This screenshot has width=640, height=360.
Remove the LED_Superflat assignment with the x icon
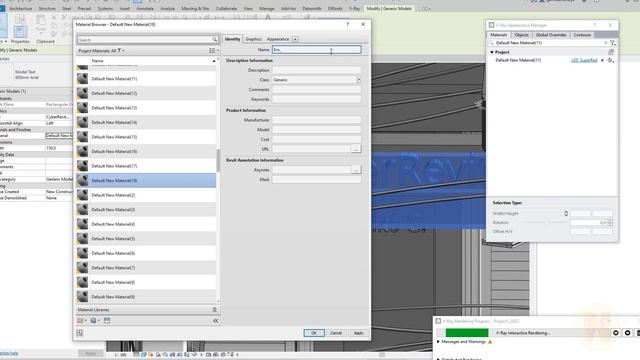tap(602, 60)
